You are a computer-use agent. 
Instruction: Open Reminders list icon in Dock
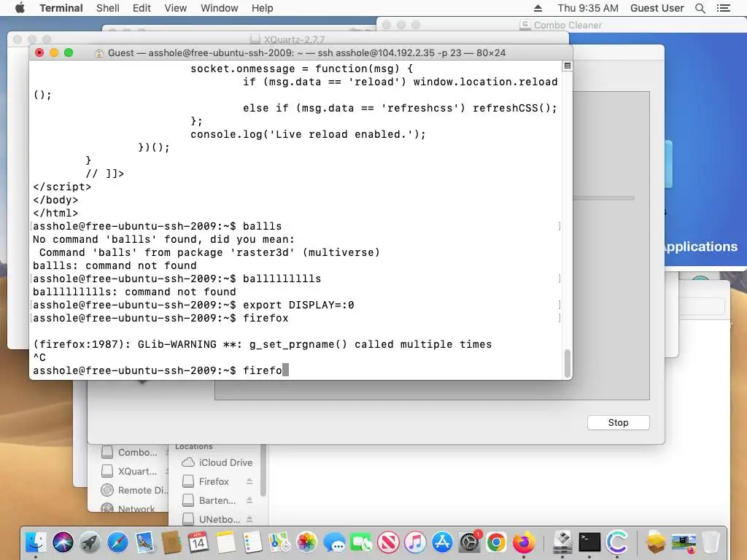[252, 542]
